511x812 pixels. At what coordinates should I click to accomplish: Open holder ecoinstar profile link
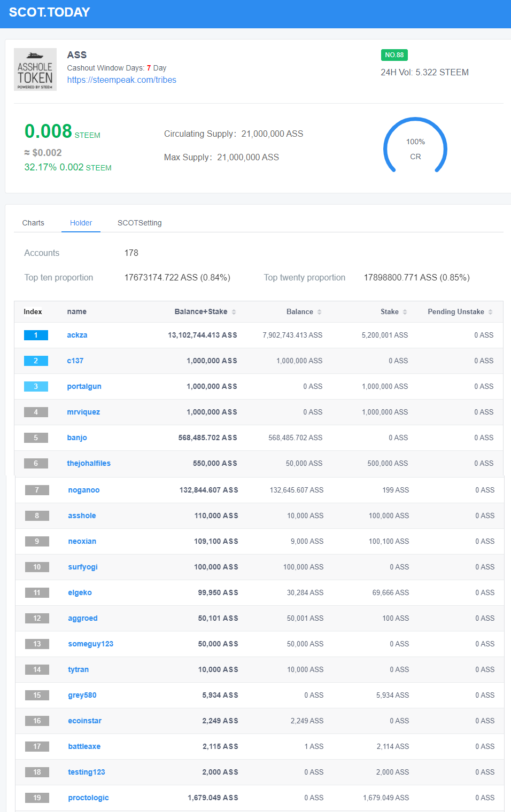click(84, 721)
